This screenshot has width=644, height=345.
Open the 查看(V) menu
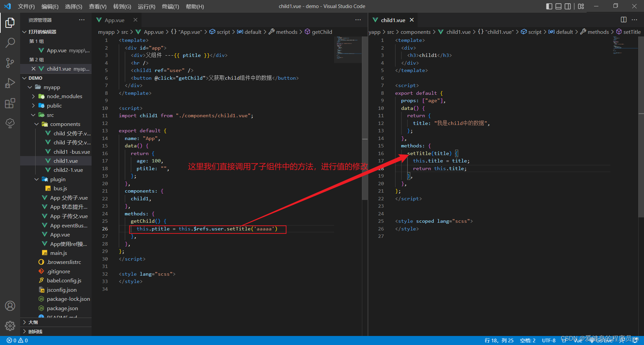98,6
